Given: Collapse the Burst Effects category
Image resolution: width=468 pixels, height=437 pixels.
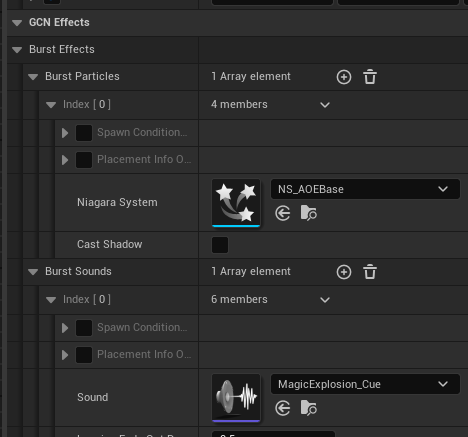Looking at the screenshot, I should [17, 50].
